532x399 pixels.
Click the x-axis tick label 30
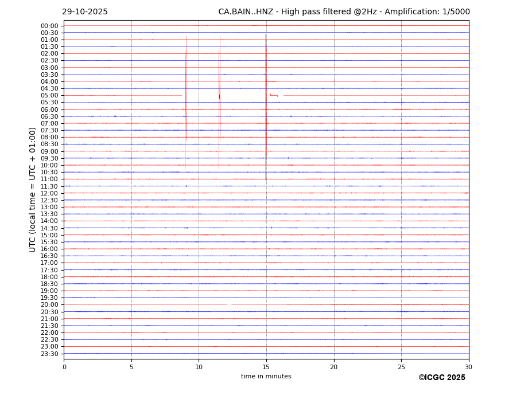pyautogui.click(x=468, y=367)
